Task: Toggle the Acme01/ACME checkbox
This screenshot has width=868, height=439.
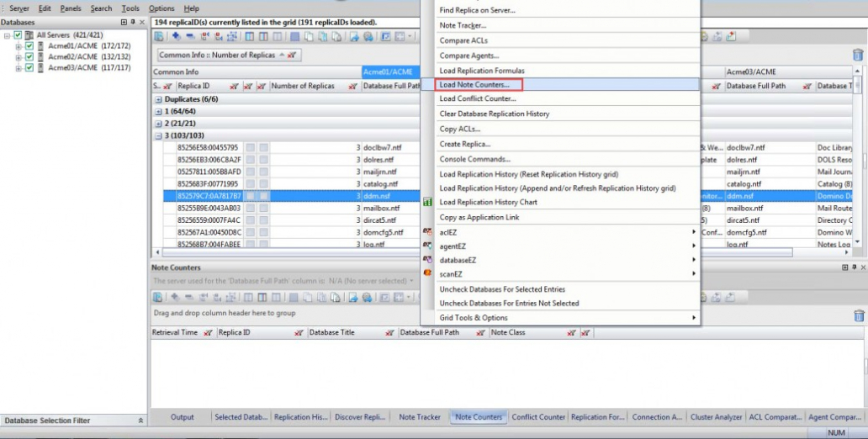Action: [29, 46]
